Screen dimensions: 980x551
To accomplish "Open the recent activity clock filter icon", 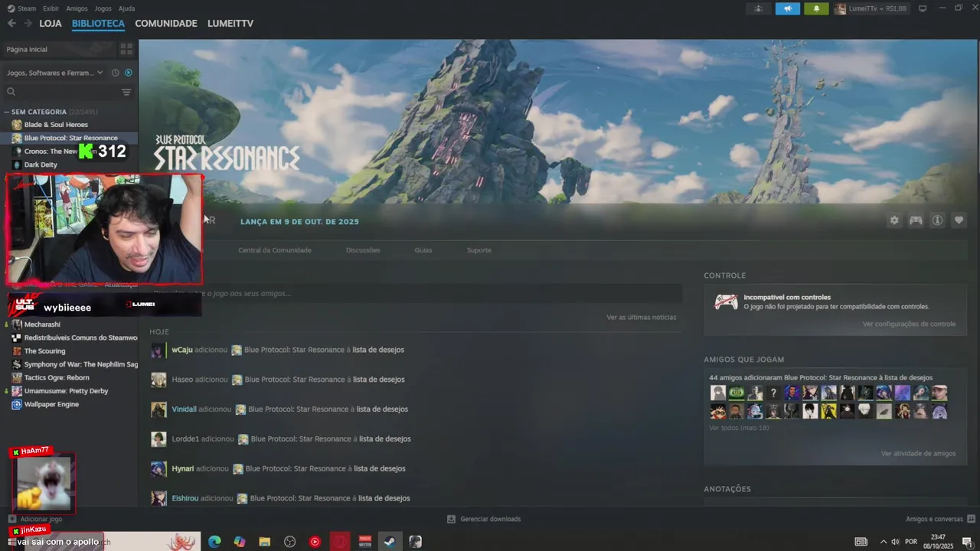I will (115, 73).
